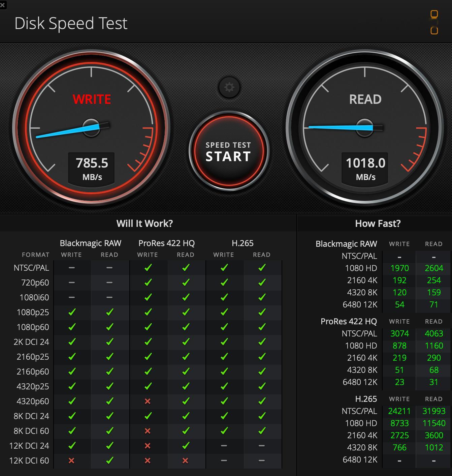Start the speed test
This screenshot has height=476, width=452.
click(x=229, y=151)
